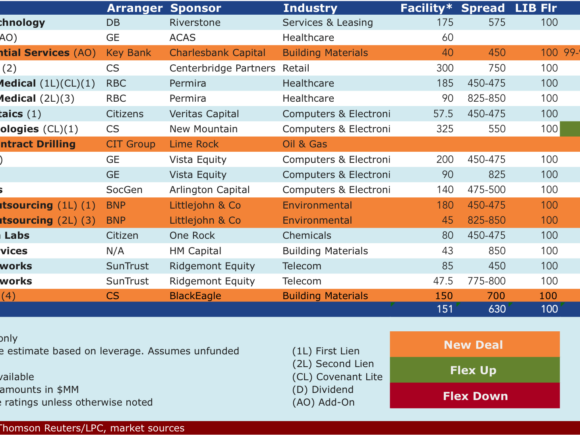580x435 pixels.
Task: Click the Oil & Gas industry cell
Action: click(305, 144)
